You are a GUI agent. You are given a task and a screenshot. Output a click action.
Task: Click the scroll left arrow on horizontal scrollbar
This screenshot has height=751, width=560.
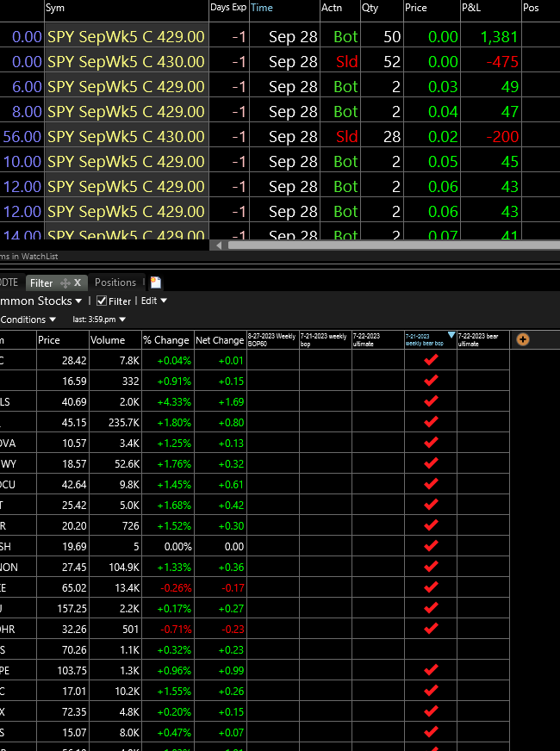(x=221, y=245)
